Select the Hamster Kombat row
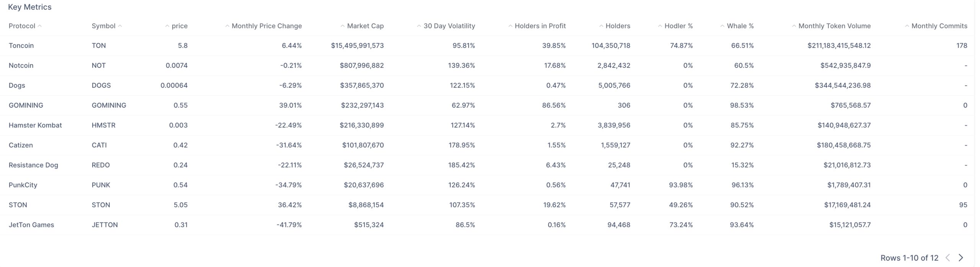 coord(35,125)
